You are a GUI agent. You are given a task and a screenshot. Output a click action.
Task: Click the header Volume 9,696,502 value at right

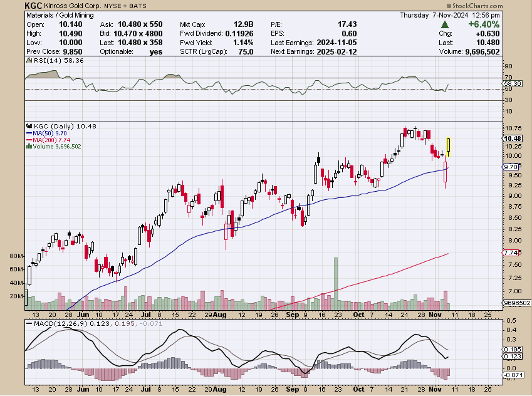point(482,51)
